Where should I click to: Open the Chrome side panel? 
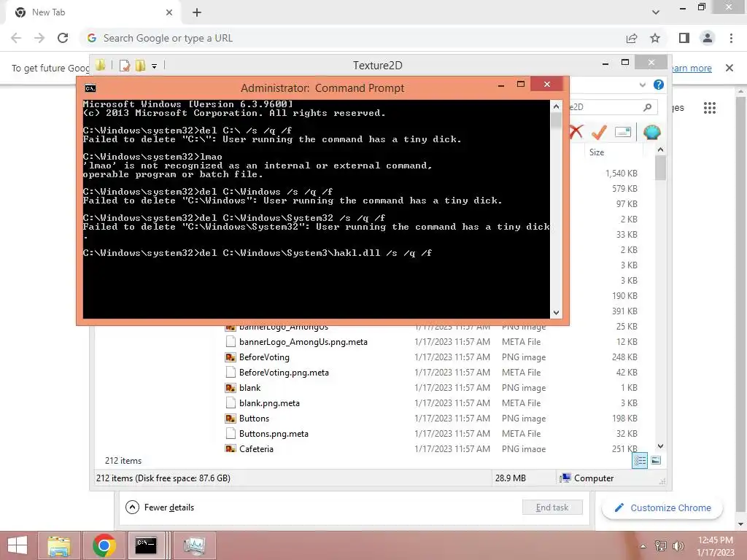(684, 38)
